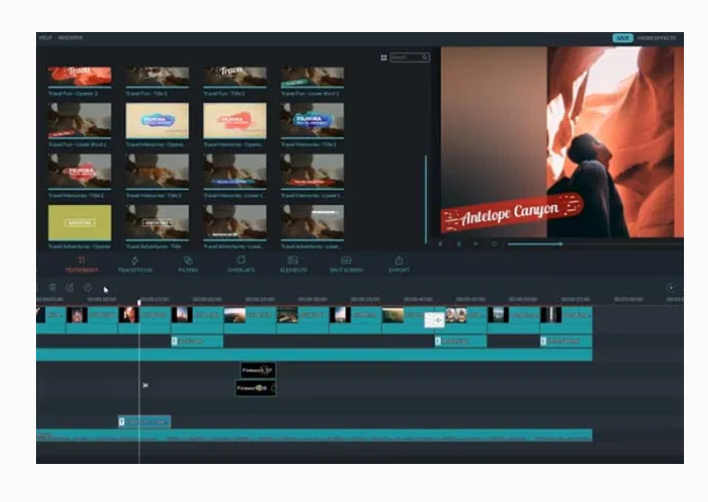Click the stop button under preview

494,244
